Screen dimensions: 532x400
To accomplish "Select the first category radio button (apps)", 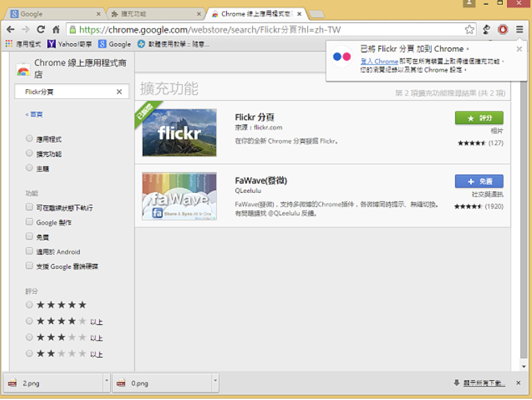I will click(29, 138).
